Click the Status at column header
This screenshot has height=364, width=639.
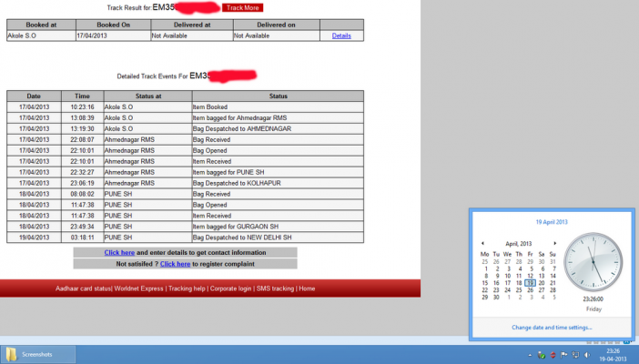click(148, 96)
